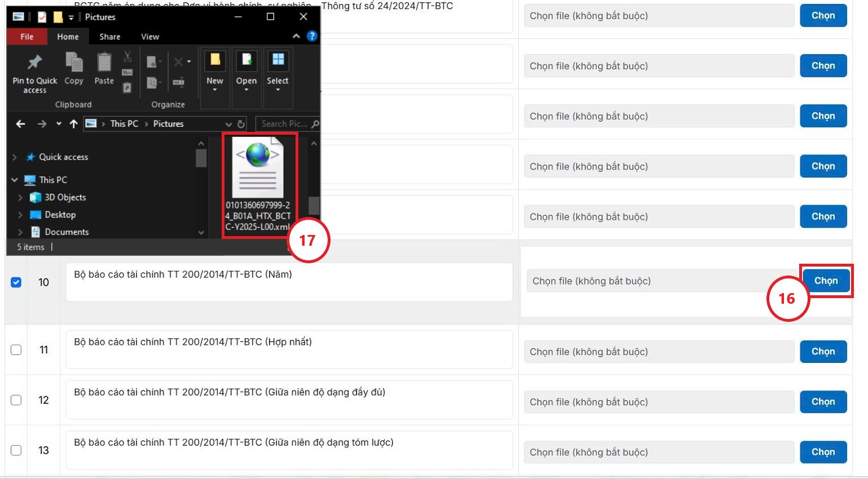Screen dimensions: 868x479
Task: Tick the checkbox for row 13
Action: (x=16, y=450)
